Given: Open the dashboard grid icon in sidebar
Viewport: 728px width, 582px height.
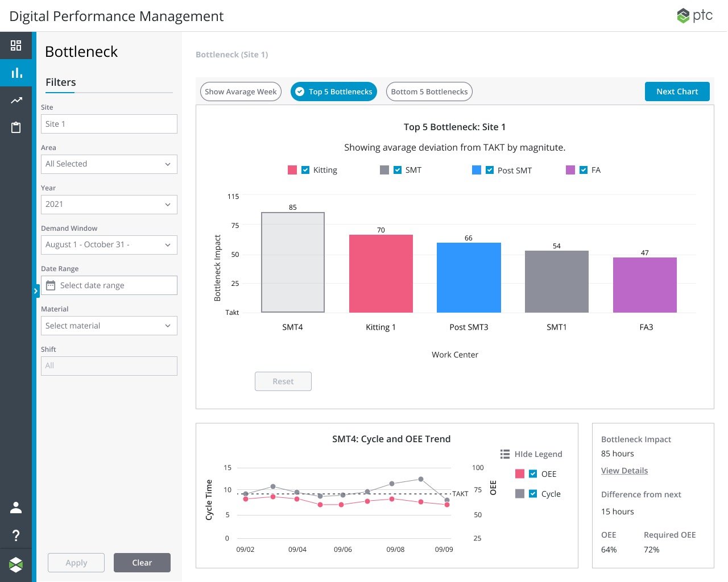Looking at the screenshot, I should tap(16, 45).
